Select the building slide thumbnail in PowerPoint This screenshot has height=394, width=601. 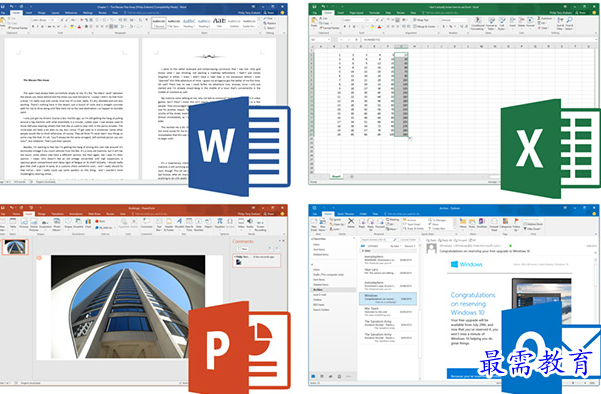pos(15,247)
